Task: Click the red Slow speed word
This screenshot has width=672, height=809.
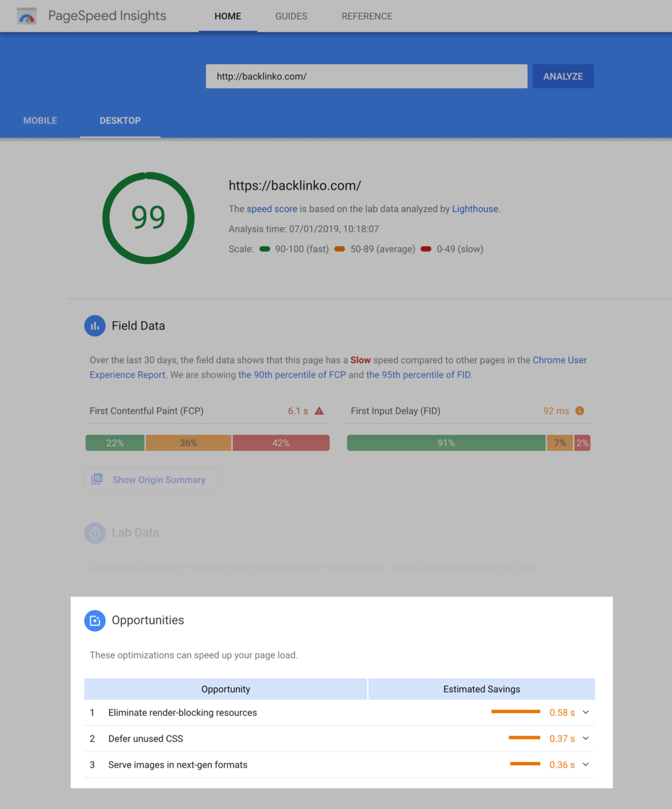Action: [360, 360]
